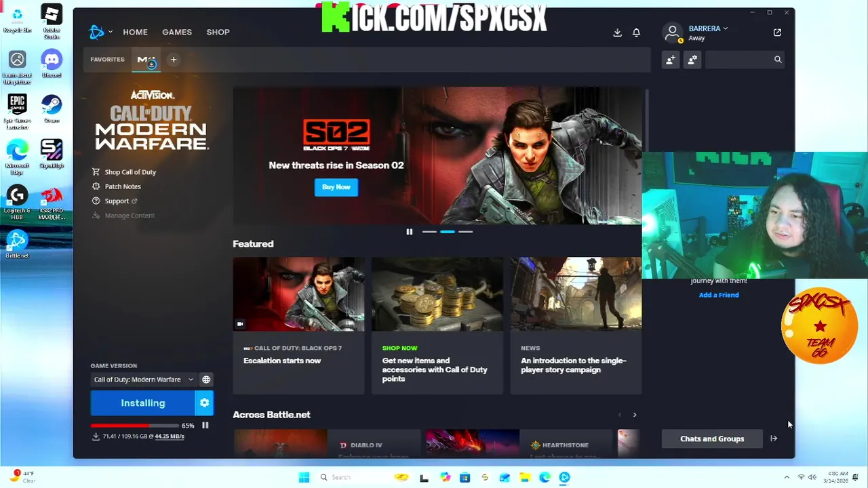Open Epic Games Launcher desktop icon
868x488 pixels.
coord(18,111)
